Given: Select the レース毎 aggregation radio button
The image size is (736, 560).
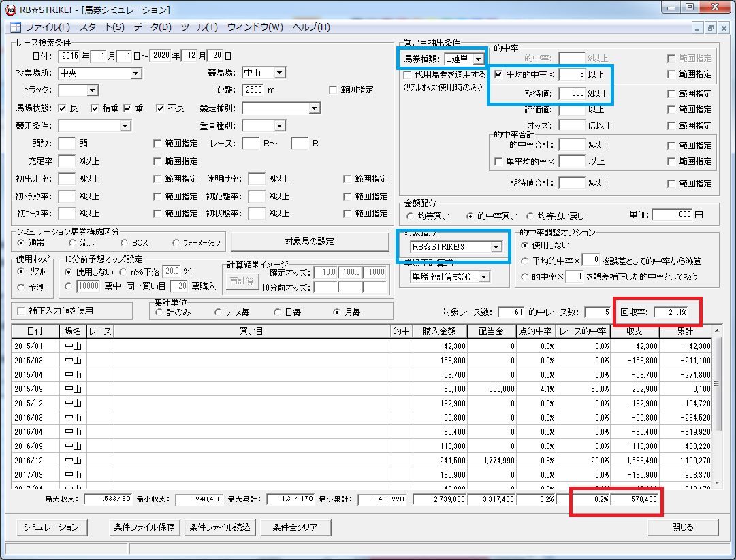Looking at the screenshot, I should click(x=219, y=312).
